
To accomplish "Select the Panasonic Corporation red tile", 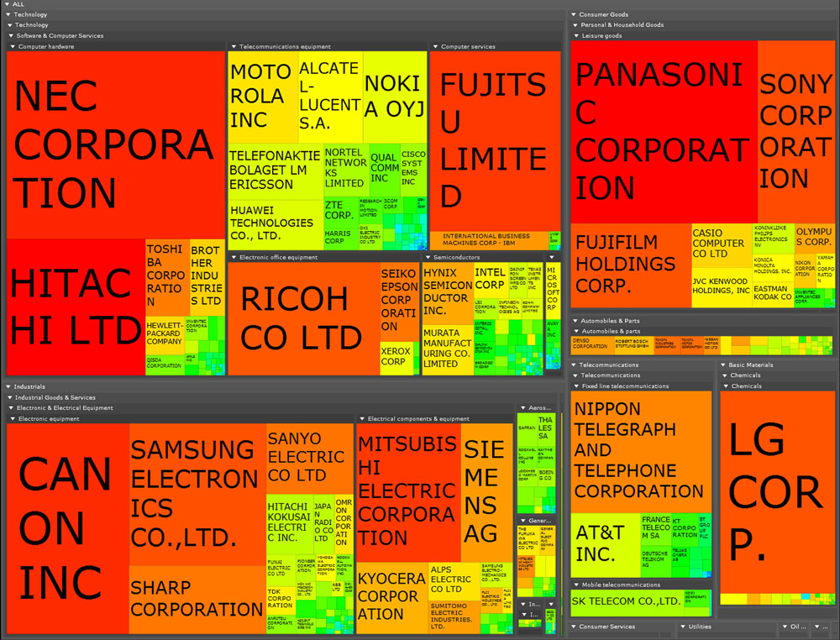I will point(663,130).
